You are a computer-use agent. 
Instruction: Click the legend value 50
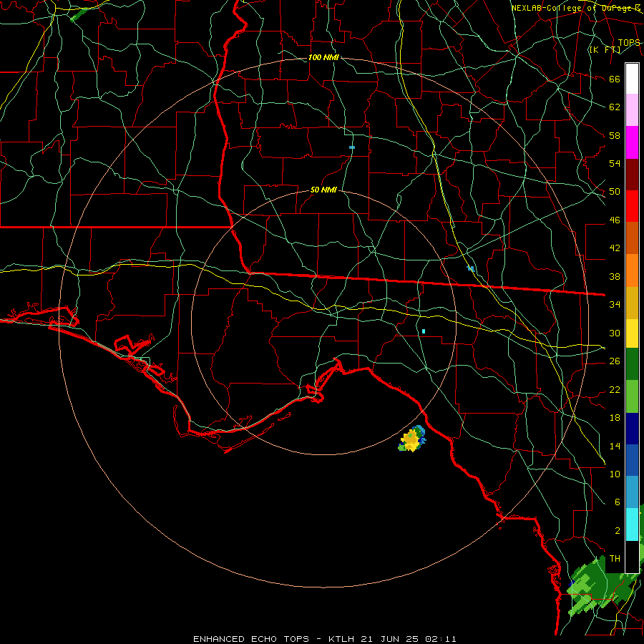[615, 191]
